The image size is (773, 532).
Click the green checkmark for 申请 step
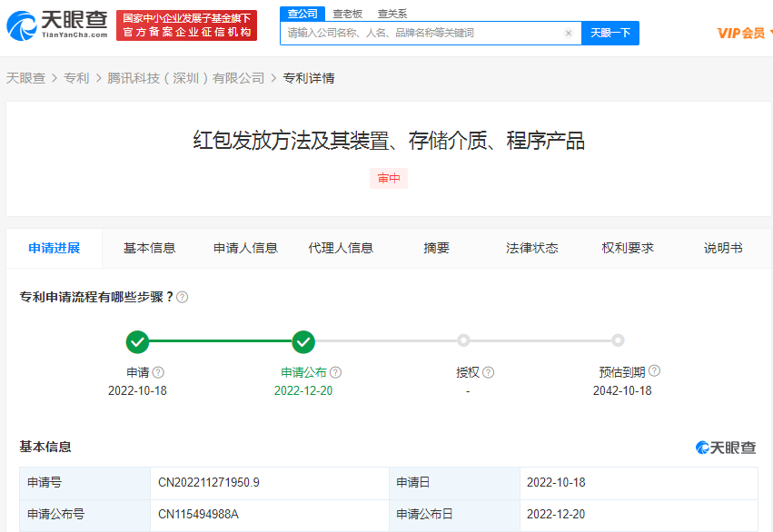[x=137, y=341]
